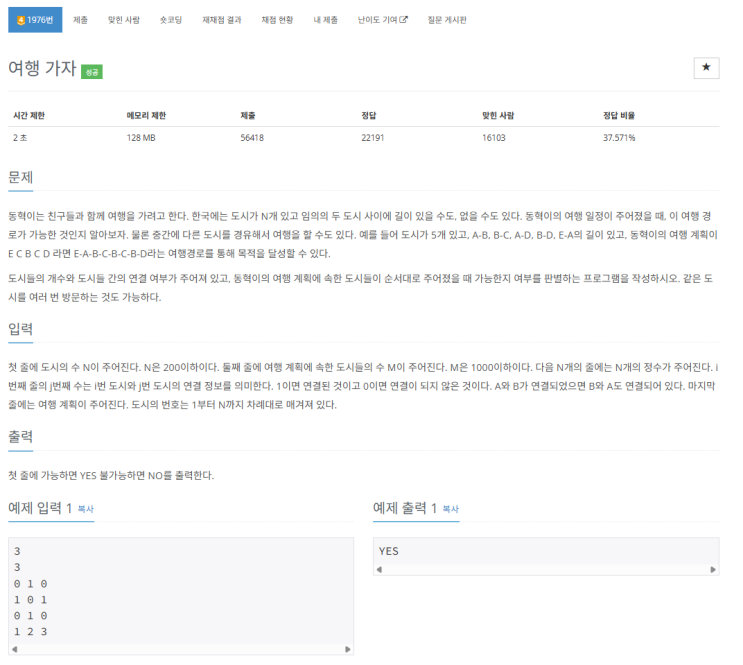Click the 입력 section heading

pyautogui.click(x=20, y=329)
